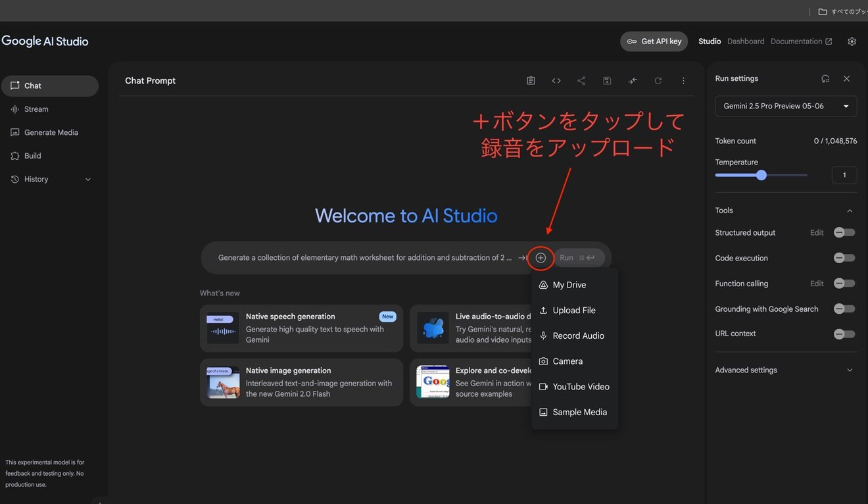Click the Native image generation horse thumbnail
This screenshot has width=868, height=504.
[x=223, y=382]
